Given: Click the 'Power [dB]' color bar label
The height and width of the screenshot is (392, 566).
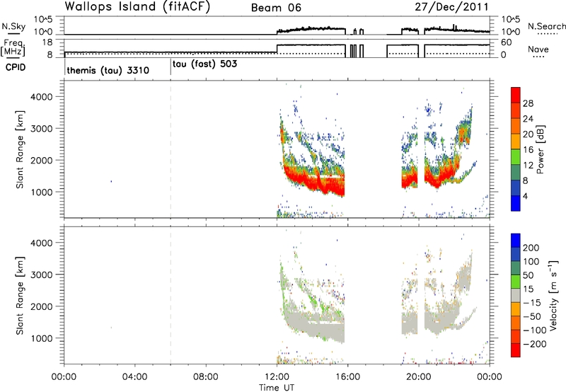Looking at the screenshot, I should click(x=540, y=149).
